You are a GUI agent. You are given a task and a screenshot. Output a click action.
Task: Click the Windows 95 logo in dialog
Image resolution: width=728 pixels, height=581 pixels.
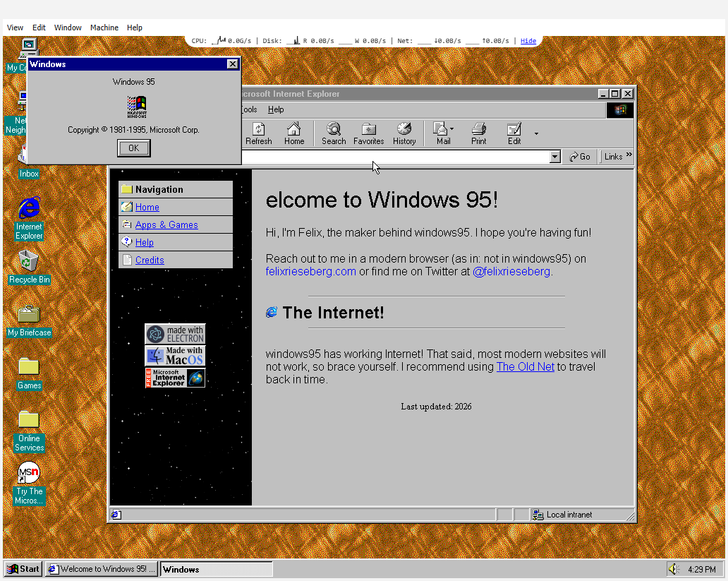tap(137, 107)
